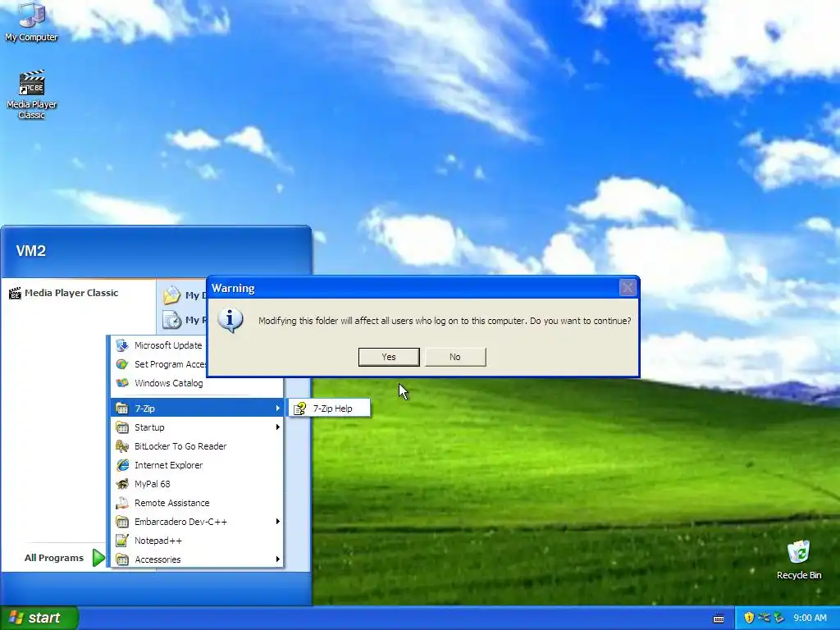Click the Remote Assistance icon
The height and width of the screenshot is (630, 840).
pyautogui.click(x=122, y=503)
